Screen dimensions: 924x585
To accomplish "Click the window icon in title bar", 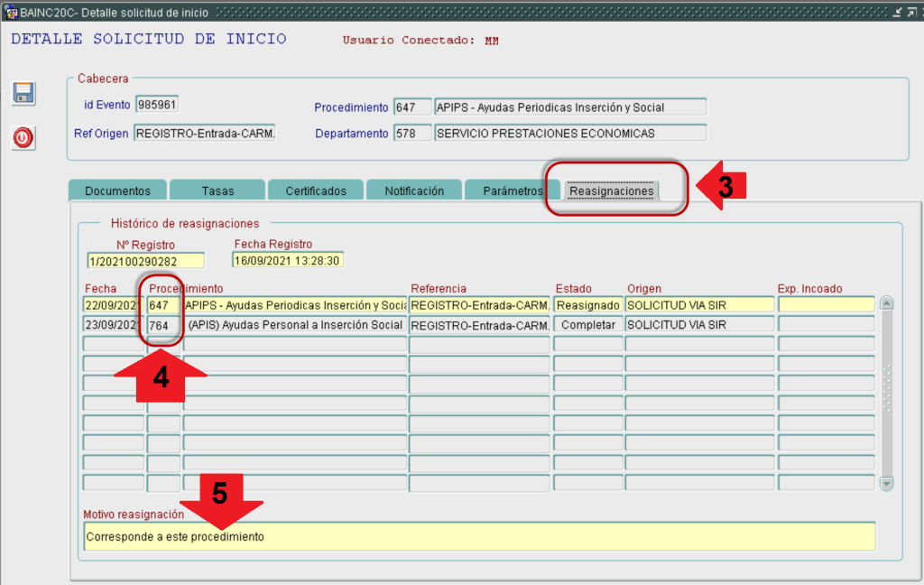I will [x=10, y=13].
